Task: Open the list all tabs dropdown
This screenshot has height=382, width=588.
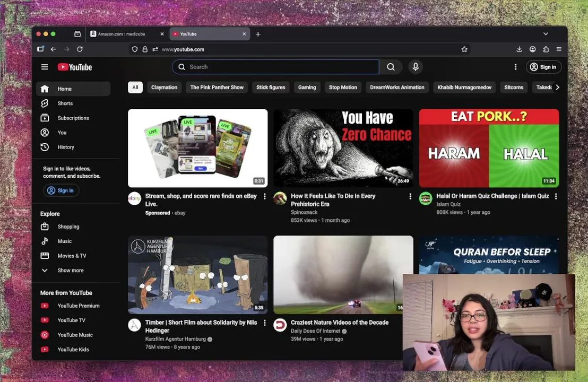Action: (546, 34)
